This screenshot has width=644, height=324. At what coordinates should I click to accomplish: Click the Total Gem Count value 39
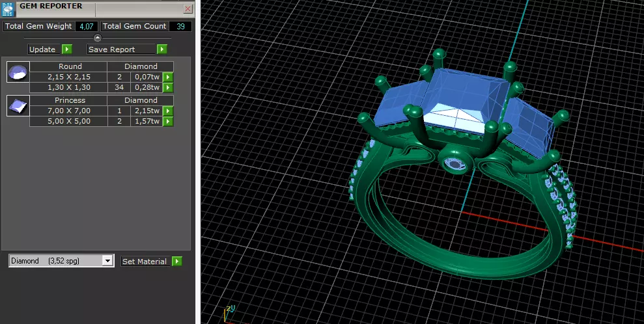pyautogui.click(x=180, y=26)
